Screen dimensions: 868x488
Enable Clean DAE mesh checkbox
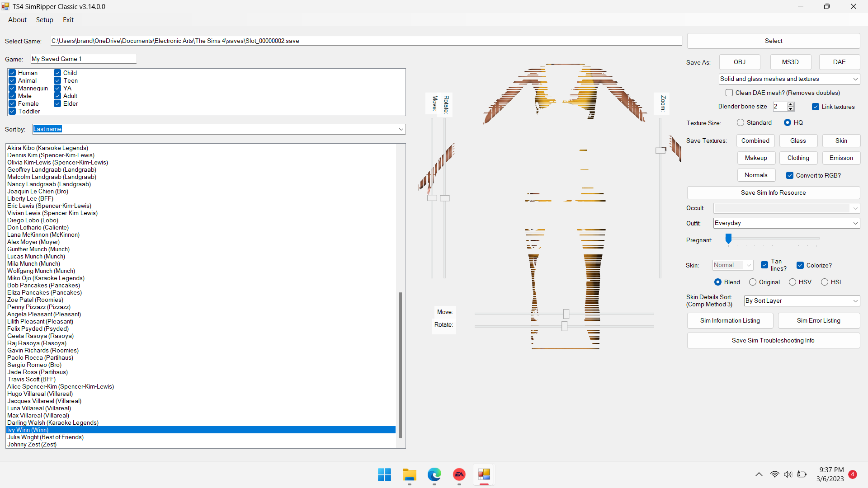(x=729, y=93)
